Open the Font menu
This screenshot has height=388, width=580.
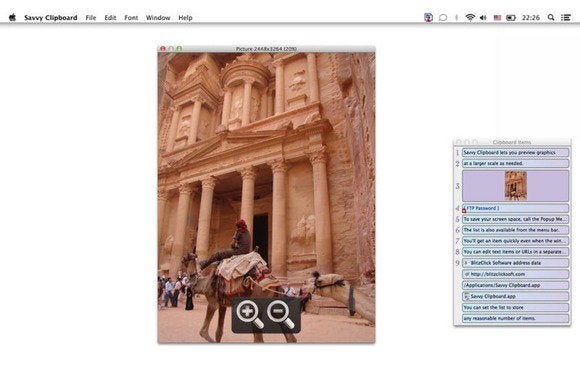pos(131,17)
